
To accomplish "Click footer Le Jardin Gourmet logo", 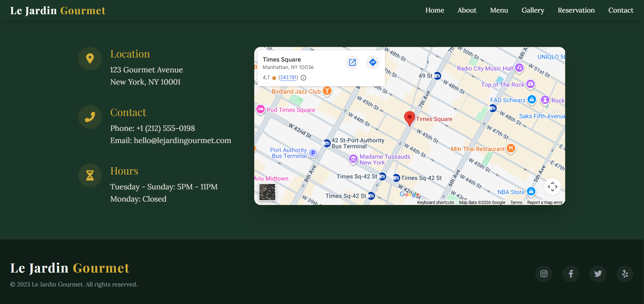I will (70, 268).
